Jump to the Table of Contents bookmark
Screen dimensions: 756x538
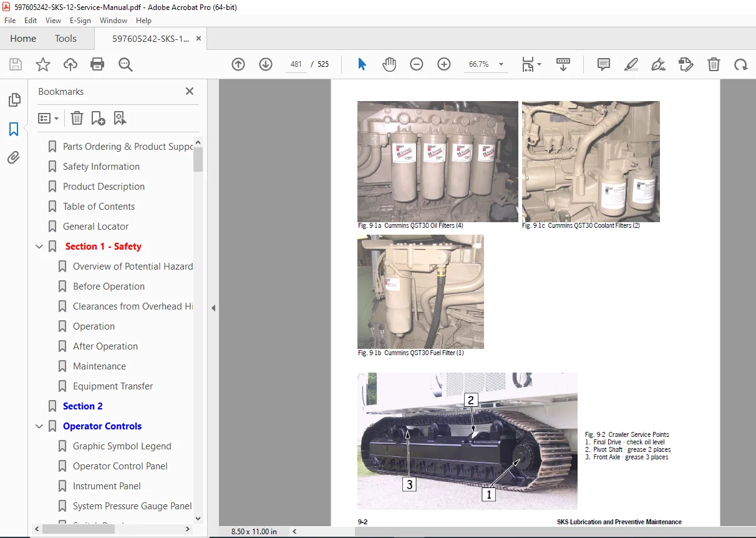pos(99,207)
